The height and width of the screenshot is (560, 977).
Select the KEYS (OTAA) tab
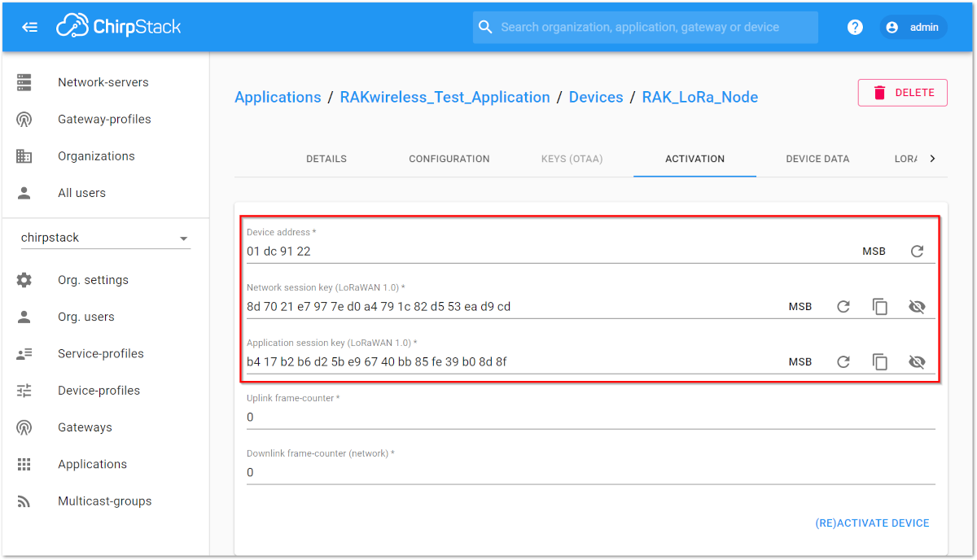point(572,159)
